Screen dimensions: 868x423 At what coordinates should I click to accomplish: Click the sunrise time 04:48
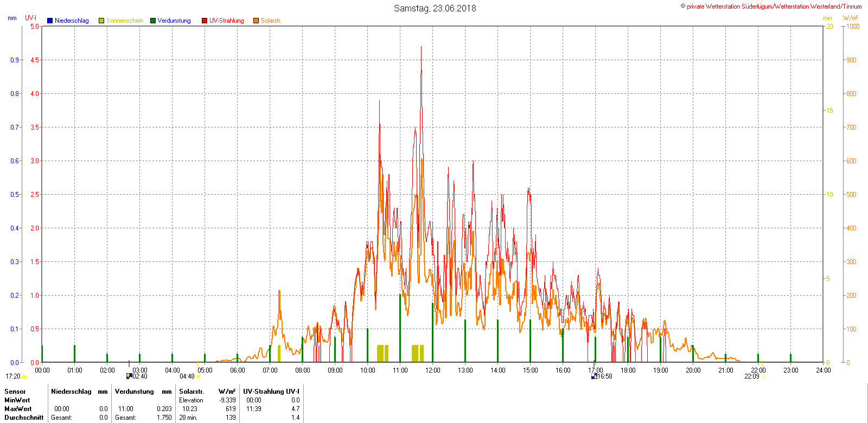point(187,376)
